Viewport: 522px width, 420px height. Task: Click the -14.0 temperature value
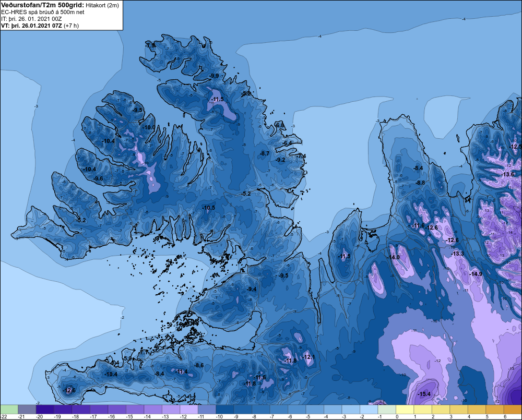coord(393,258)
